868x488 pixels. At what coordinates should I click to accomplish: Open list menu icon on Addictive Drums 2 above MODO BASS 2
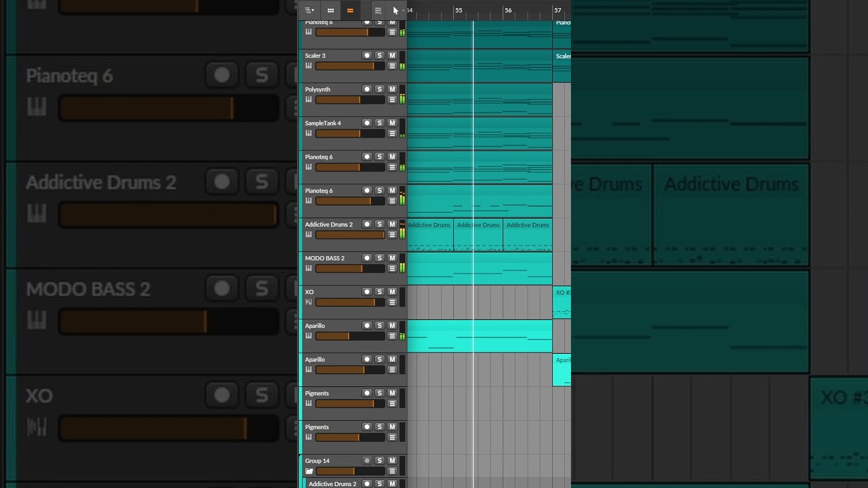[392, 235]
